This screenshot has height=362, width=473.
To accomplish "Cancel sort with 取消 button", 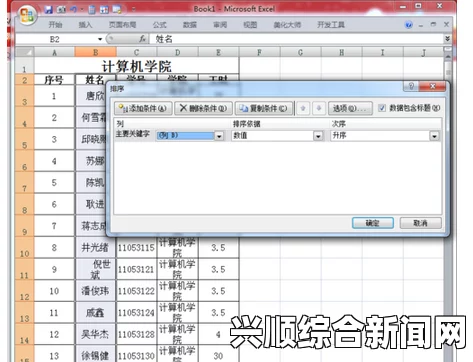I will click(421, 223).
